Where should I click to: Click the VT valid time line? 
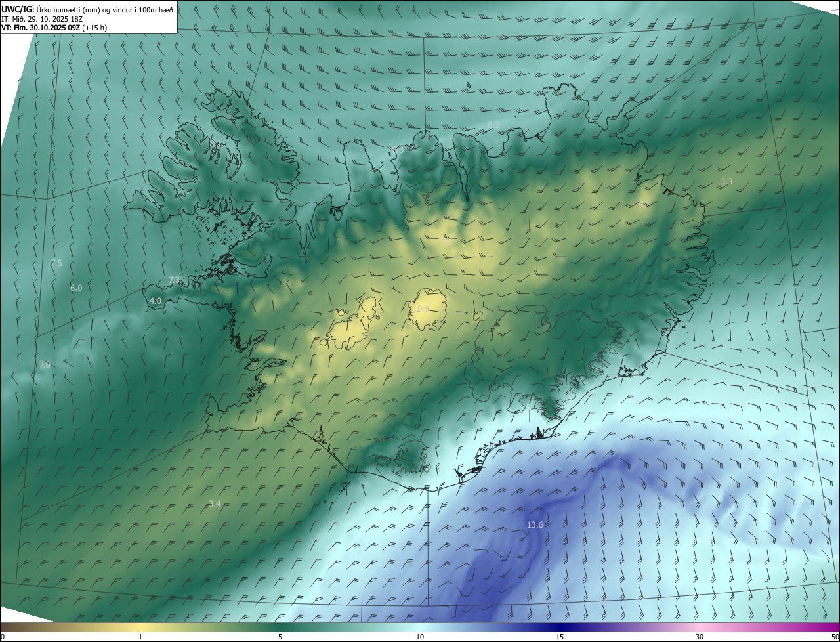(54, 28)
